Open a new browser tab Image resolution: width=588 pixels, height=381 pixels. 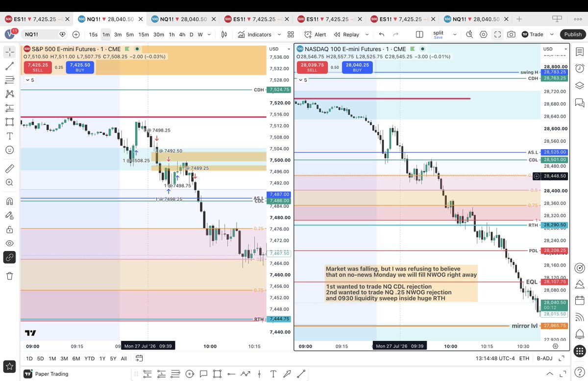pos(519,19)
